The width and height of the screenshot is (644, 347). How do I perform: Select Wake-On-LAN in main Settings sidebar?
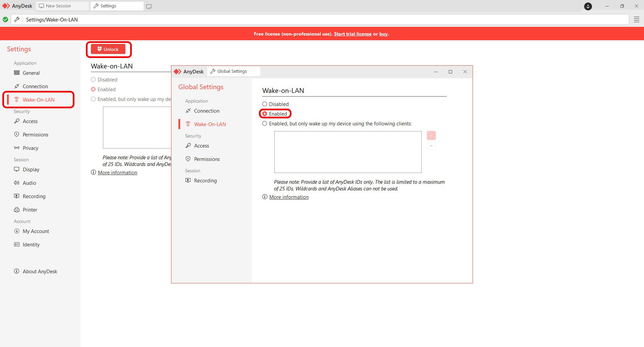tap(39, 100)
